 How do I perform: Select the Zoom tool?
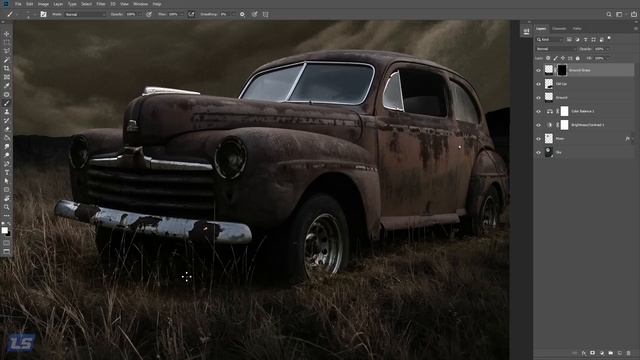7,207
